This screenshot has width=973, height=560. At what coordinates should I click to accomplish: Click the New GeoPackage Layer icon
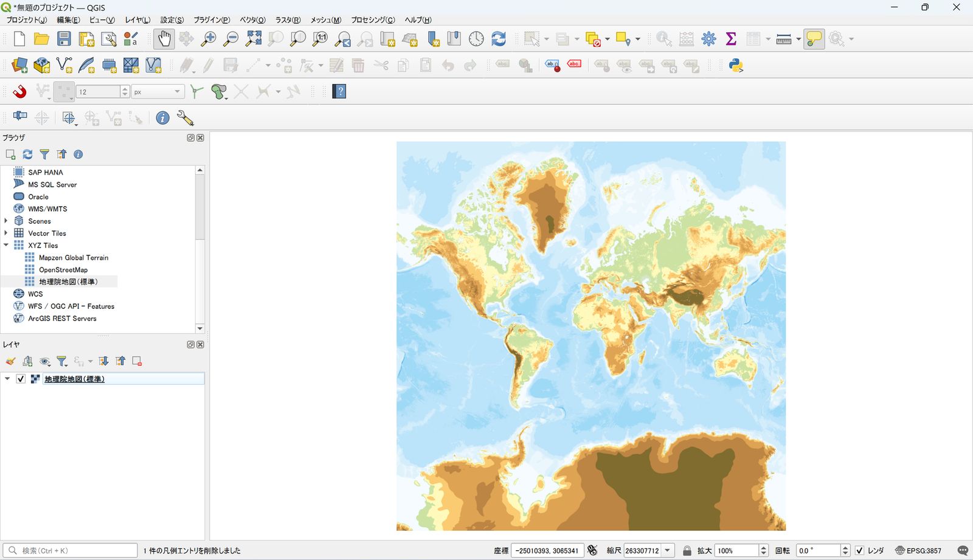tap(42, 66)
